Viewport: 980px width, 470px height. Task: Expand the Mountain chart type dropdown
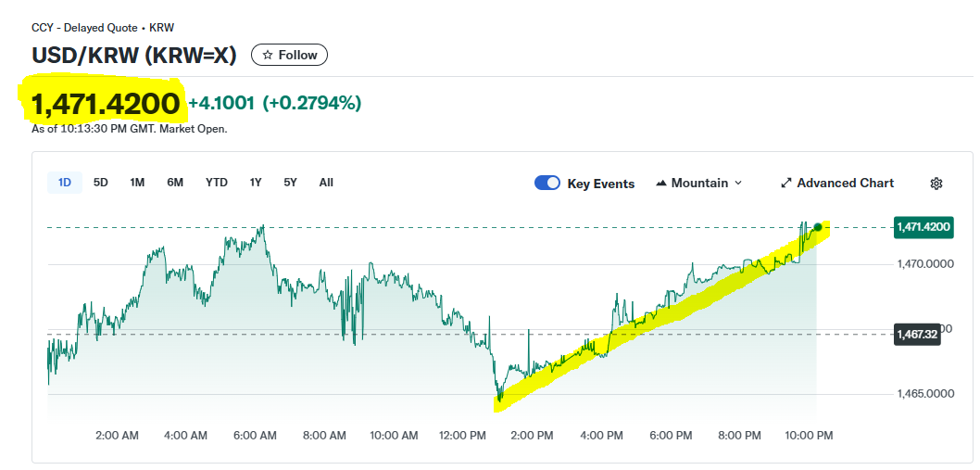[737, 184]
